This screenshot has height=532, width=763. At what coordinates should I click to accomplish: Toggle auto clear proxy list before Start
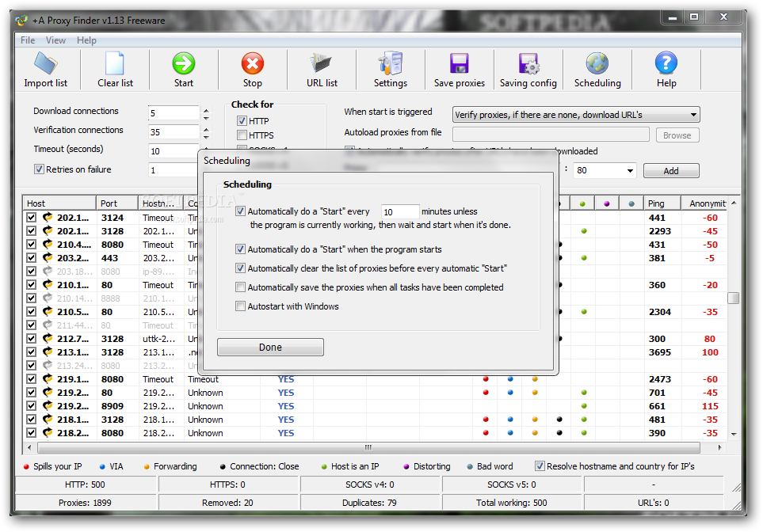(x=240, y=268)
